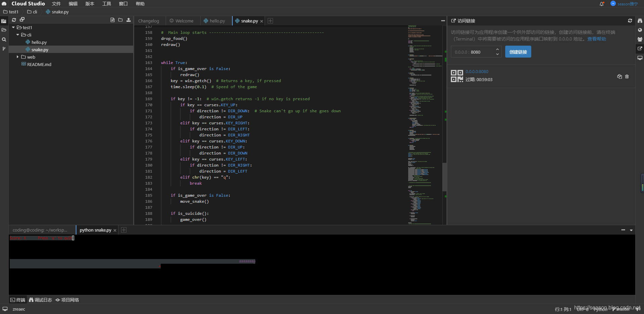This screenshot has height=314, width=644.
Task: Click the 行:1 列:1 cursor position indicator
Action: pos(563,309)
